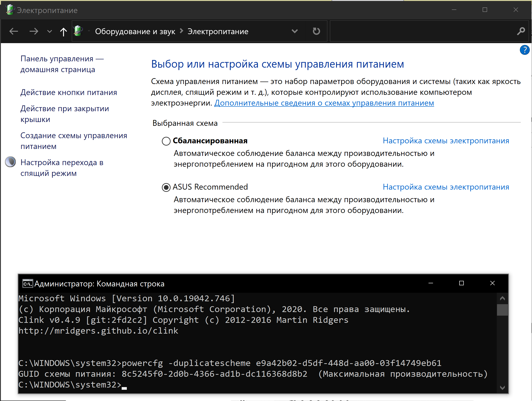Click the 'Электропитание' breadcrumb segment
This screenshot has height=401, width=532.
(x=218, y=31)
